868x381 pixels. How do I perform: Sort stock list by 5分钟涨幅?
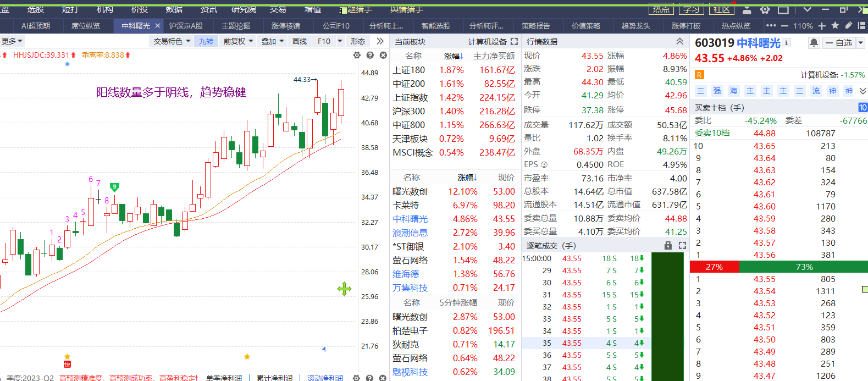[x=458, y=303]
